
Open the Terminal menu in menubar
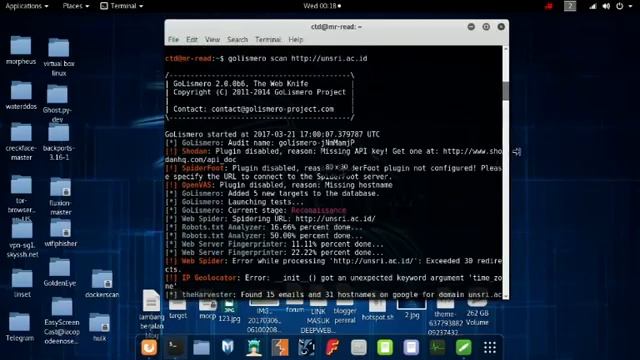coord(268,40)
